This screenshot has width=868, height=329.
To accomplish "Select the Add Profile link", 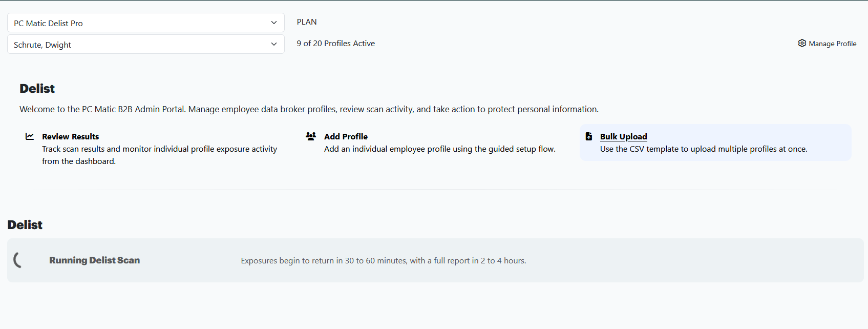I will tap(346, 136).
